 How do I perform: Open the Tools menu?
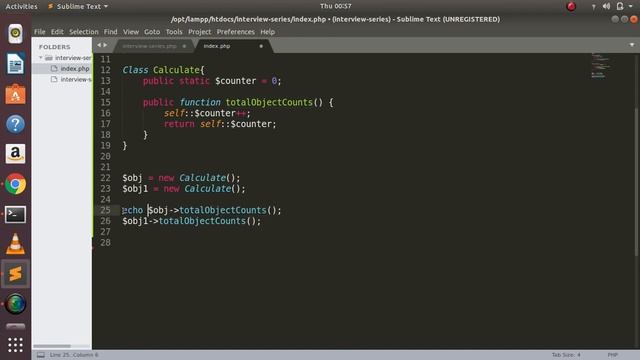click(174, 32)
